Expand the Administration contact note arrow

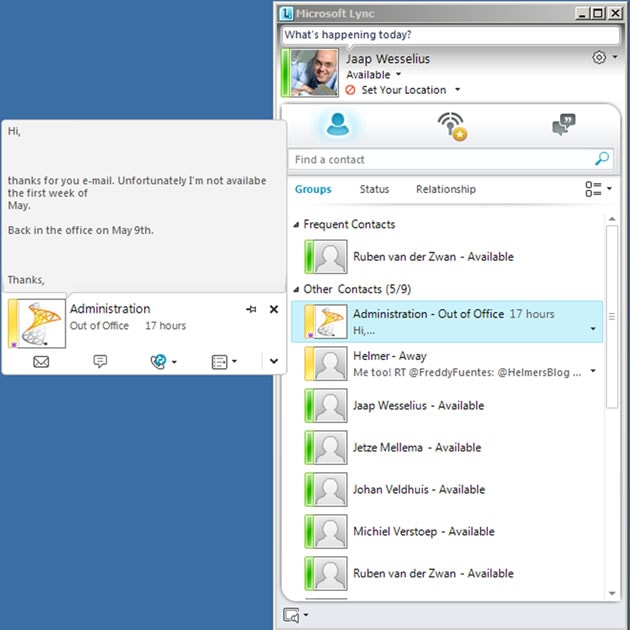(593, 329)
